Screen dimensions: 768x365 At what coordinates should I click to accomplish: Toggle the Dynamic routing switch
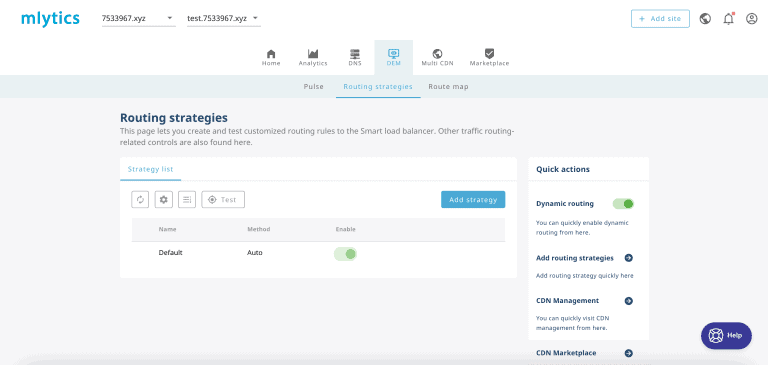pos(623,203)
